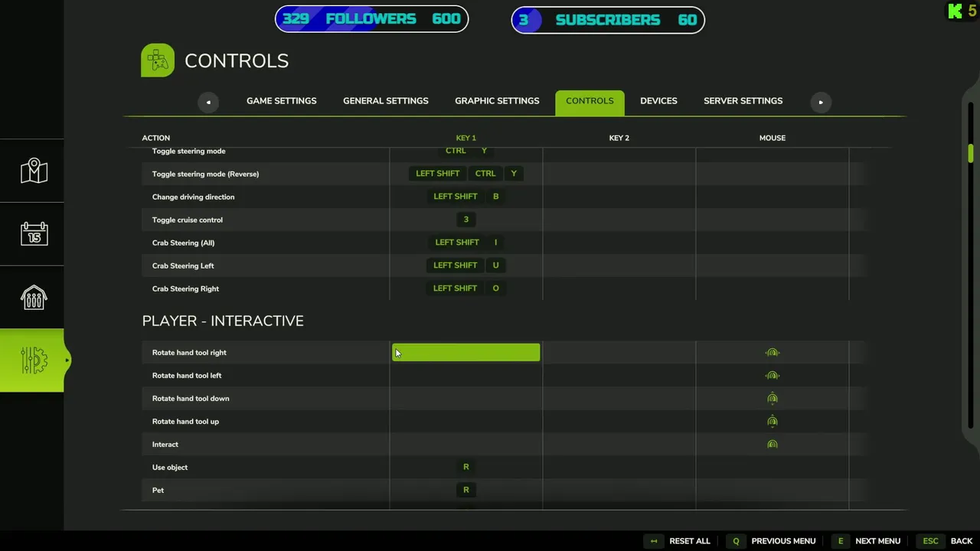Click the 'Key 2' column header
Image resolution: width=980 pixels, height=551 pixels.
pos(619,138)
